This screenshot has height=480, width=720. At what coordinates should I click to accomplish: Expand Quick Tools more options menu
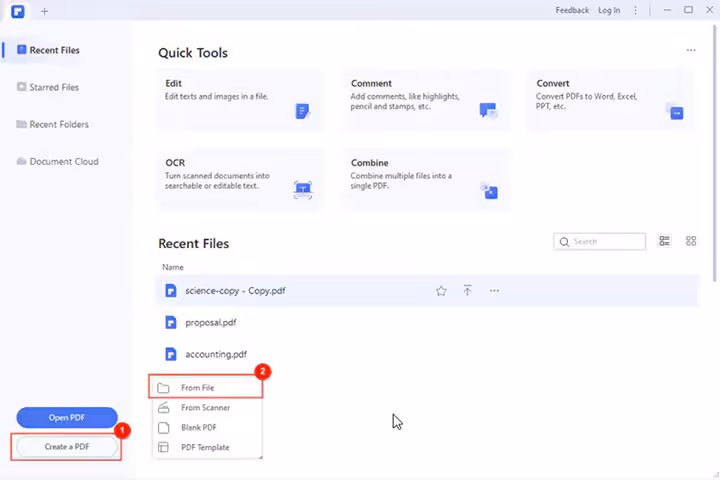tap(690, 50)
